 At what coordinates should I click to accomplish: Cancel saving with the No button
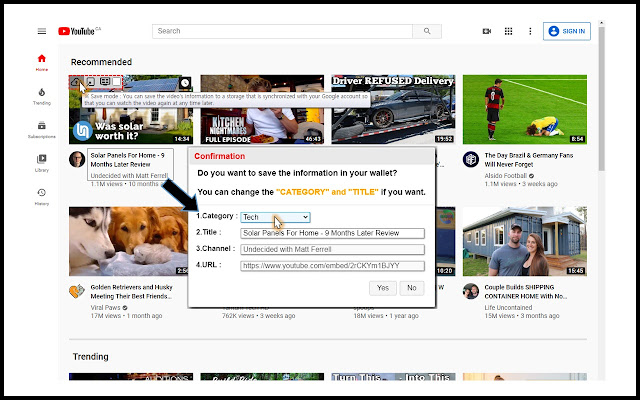pyautogui.click(x=411, y=288)
